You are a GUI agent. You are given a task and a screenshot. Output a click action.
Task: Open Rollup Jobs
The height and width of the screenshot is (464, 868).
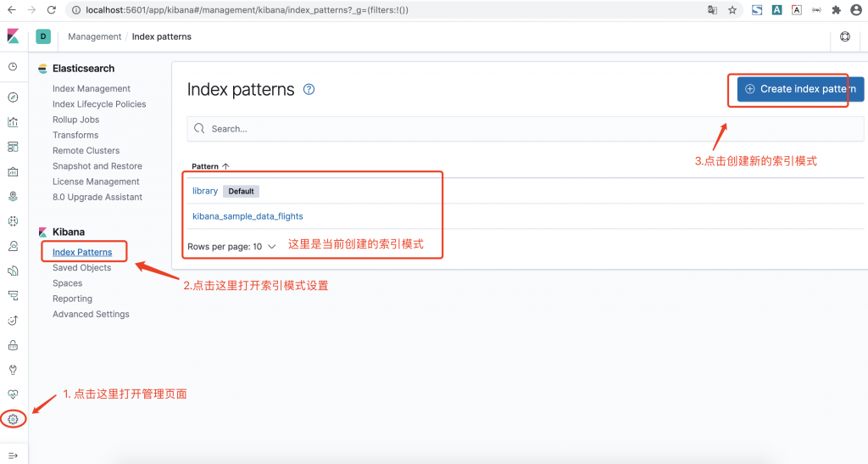[75, 120]
